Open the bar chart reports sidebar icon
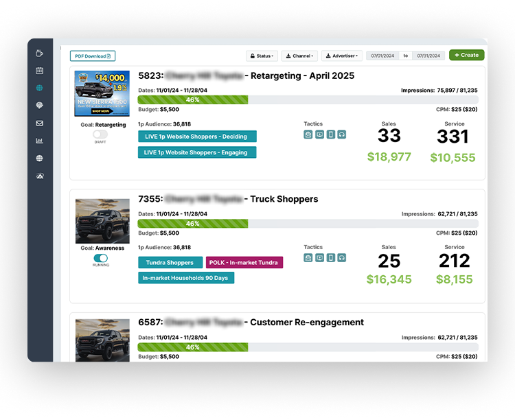 click(x=40, y=141)
